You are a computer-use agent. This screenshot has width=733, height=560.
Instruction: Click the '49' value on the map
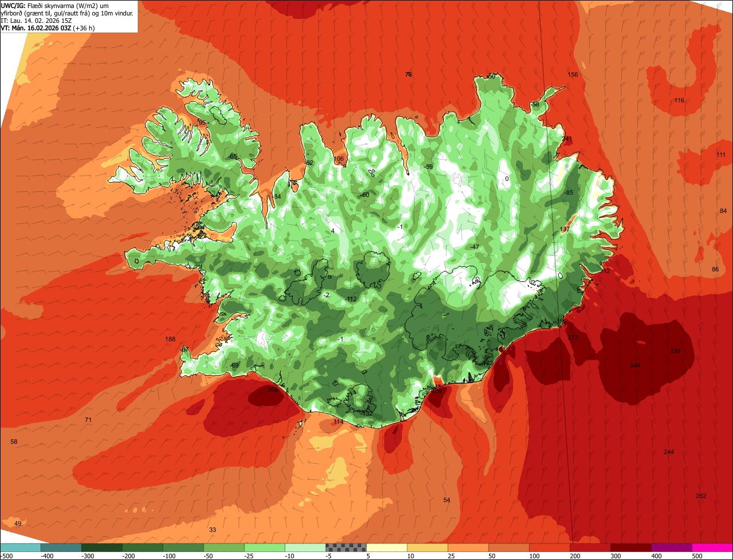pyautogui.click(x=18, y=523)
